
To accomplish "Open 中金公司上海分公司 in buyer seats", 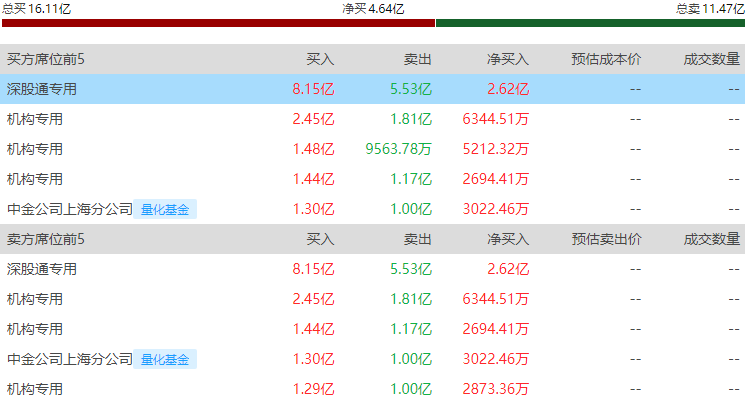I will pyautogui.click(x=70, y=209).
